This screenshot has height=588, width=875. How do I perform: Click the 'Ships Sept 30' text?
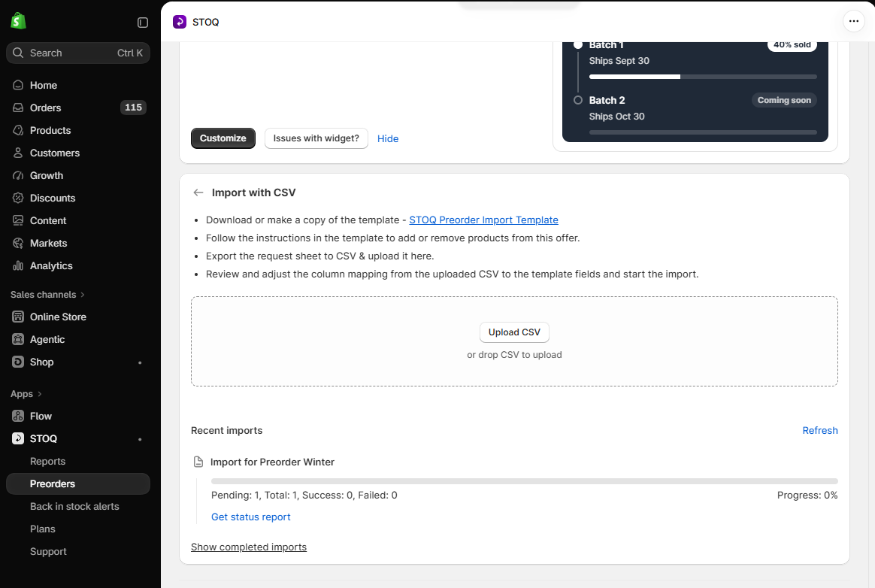[619, 61]
